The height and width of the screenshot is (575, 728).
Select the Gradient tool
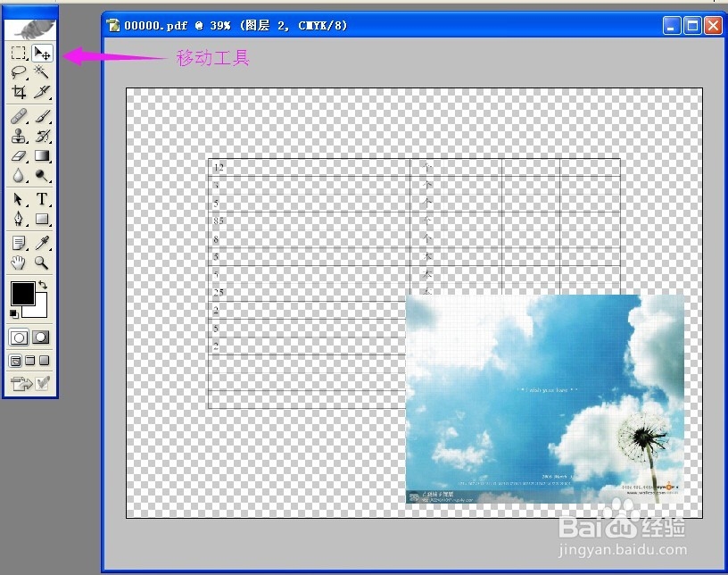coord(42,155)
